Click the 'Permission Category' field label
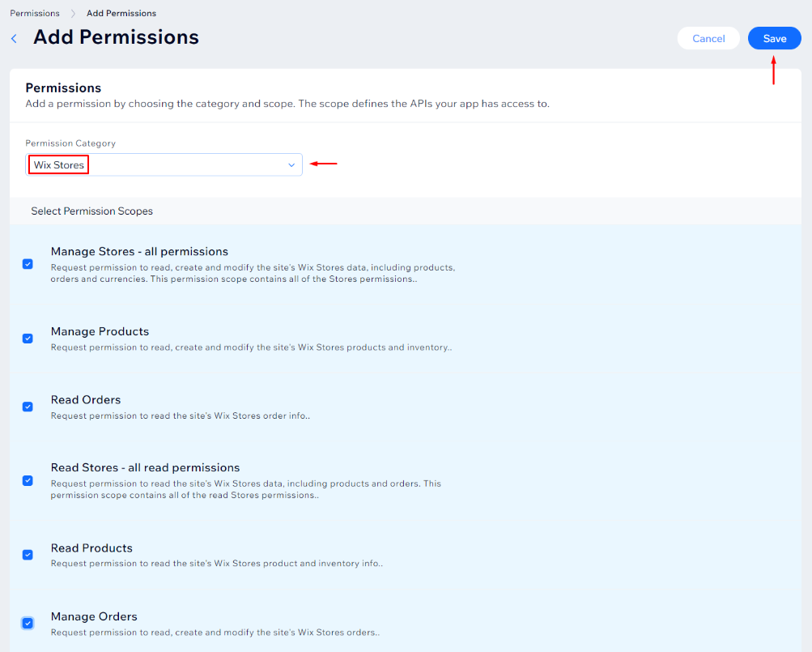Screen dimensions: 812x652 [70, 143]
